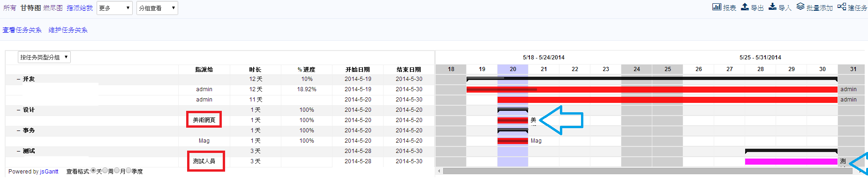Viewport: 868px width, 181px height.
Task: Click the 建任务 create task tree icon
Action: pos(842,7)
